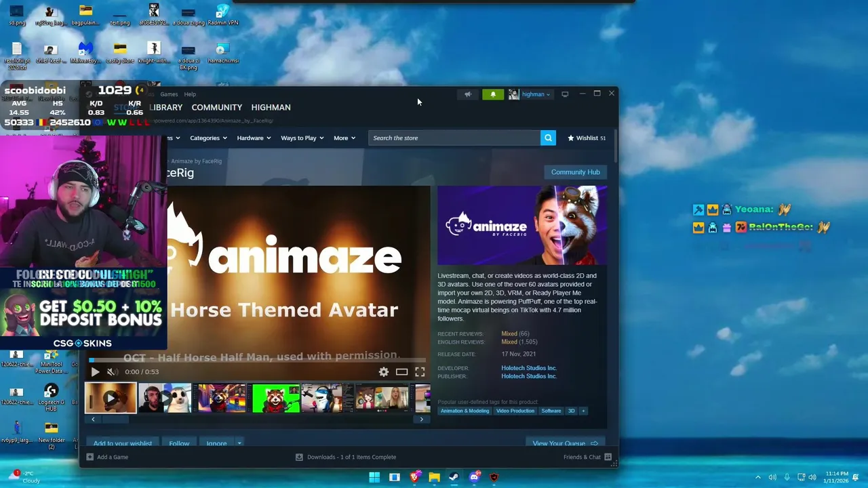Unmute the trailer volume icon
868x488 pixels.
click(x=112, y=371)
